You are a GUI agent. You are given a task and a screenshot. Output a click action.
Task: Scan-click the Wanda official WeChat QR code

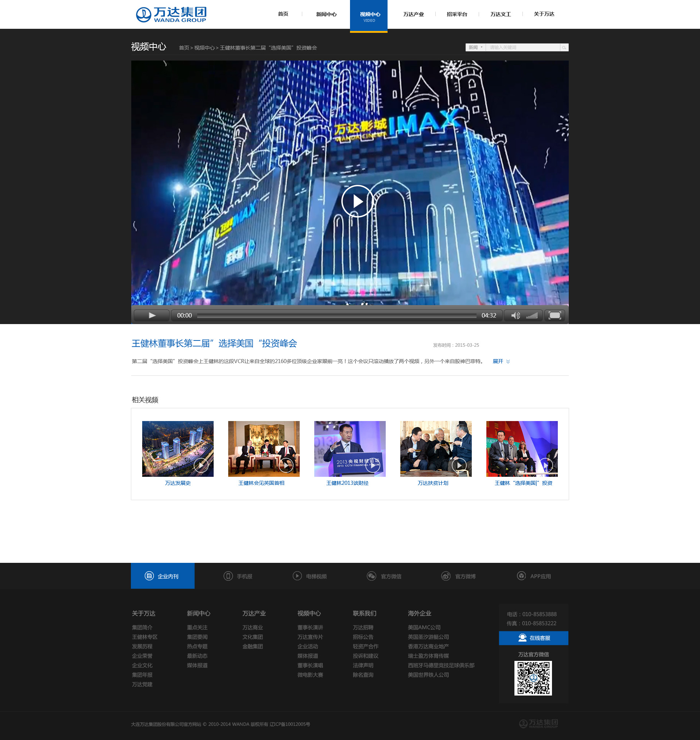pos(533,679)
